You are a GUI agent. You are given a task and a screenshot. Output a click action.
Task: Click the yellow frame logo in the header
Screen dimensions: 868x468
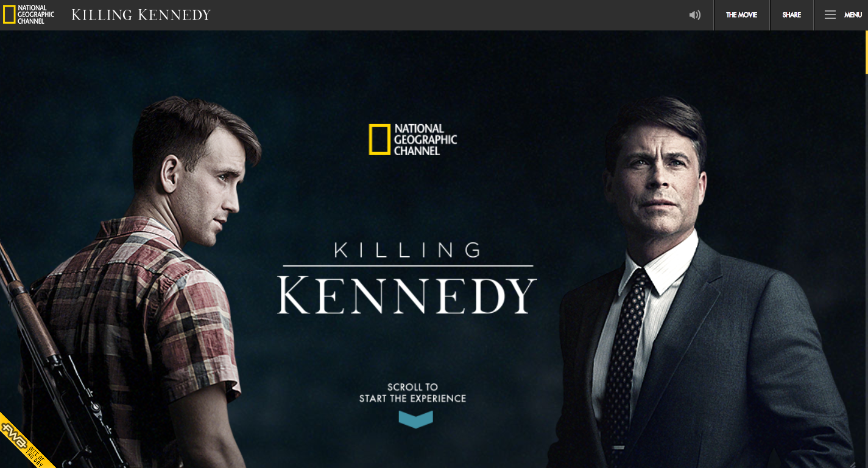pos(9,15)
